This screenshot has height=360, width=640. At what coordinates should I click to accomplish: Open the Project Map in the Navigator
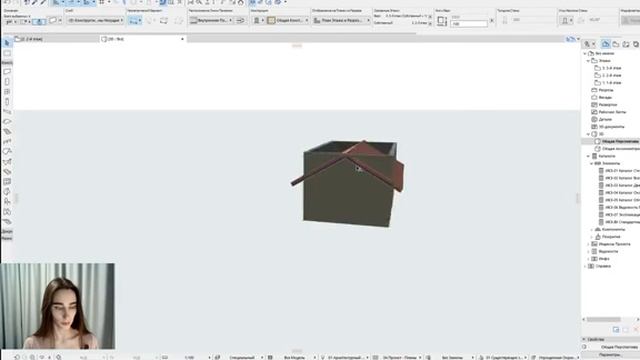coord(606,44)
